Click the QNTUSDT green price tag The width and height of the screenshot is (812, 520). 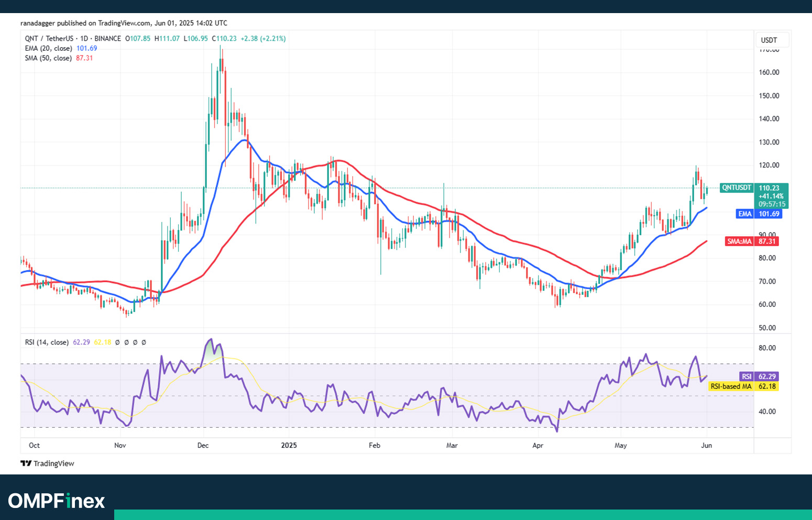pyautogui.click(x=737, y=187)
